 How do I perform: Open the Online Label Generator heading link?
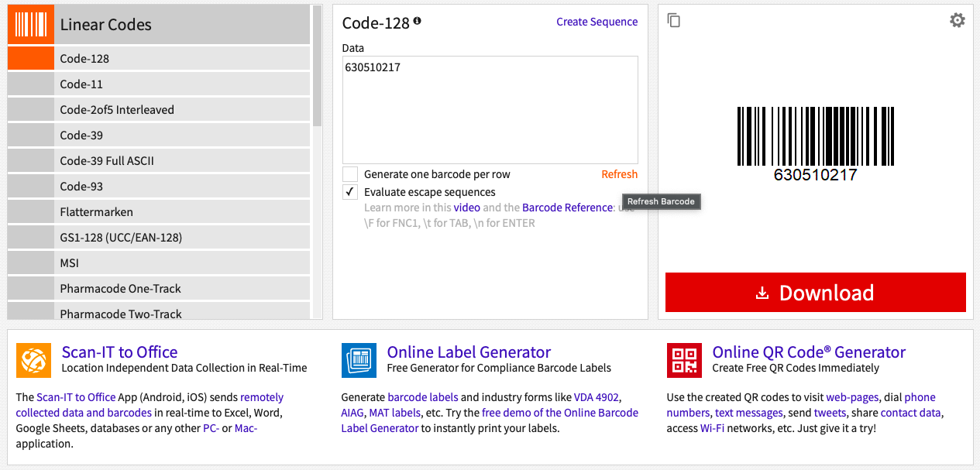[x=469, y=352]
